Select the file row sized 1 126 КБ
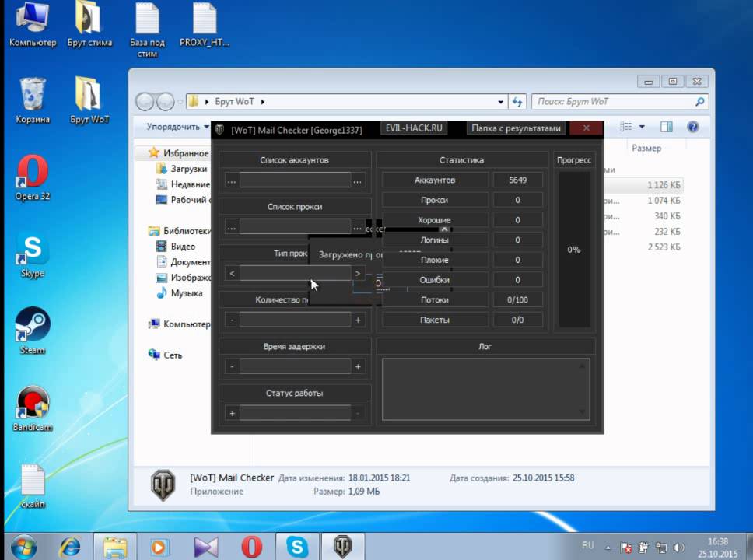This screenshot has width=753, height=560. tap(643, 185)
